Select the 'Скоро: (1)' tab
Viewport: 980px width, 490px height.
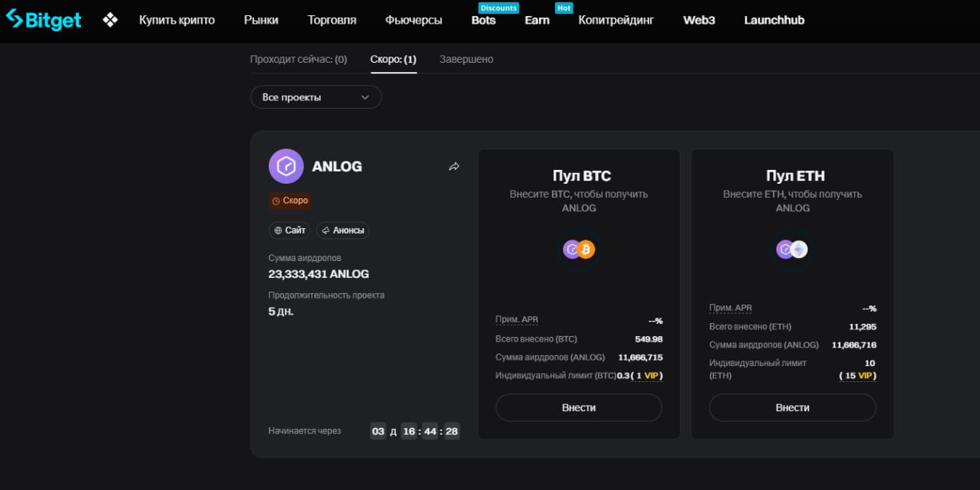click(394, 59)
